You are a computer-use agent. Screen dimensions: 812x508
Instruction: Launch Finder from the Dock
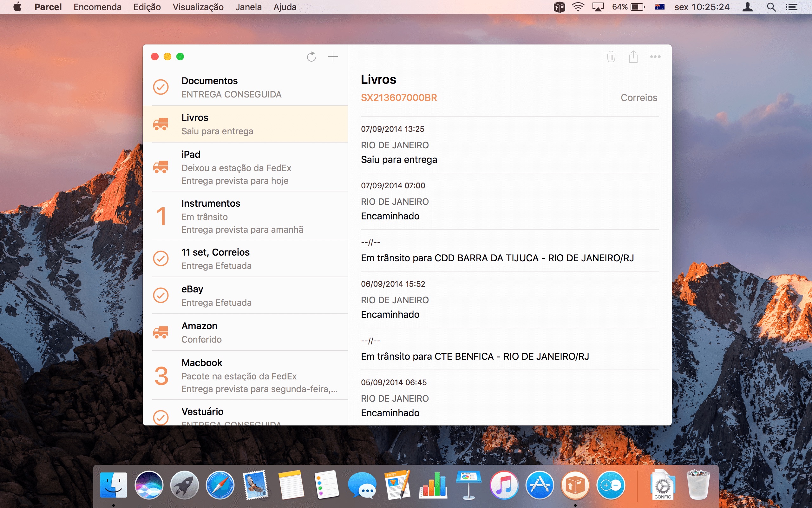click(x=114, y=485)
